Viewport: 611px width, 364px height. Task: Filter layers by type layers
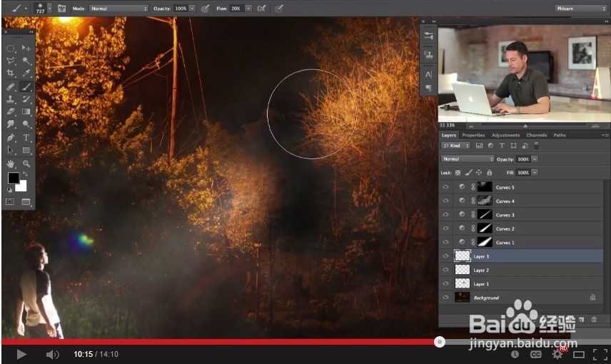502,146
